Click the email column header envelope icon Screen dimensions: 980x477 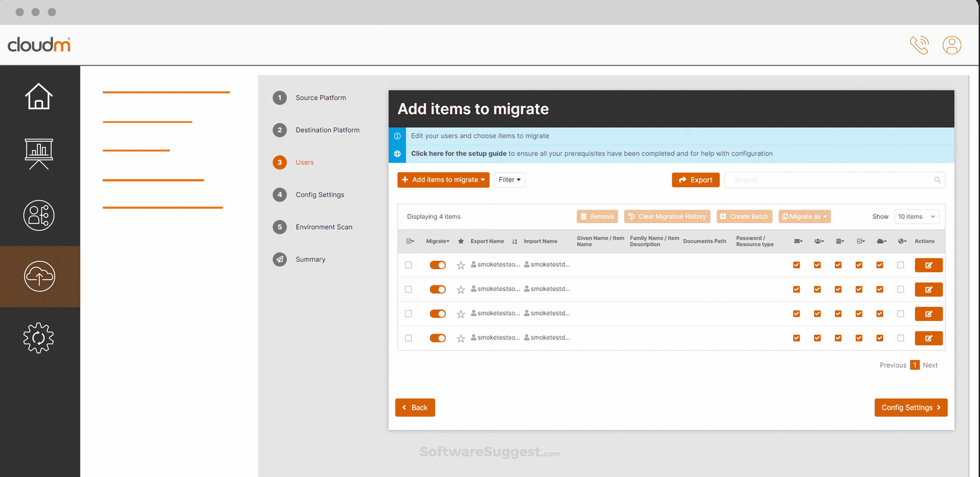click(x=798, y=241)
